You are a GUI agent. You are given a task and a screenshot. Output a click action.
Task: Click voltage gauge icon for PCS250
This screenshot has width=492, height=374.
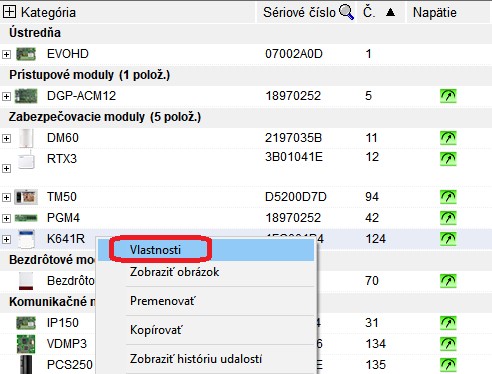[448, 365]
